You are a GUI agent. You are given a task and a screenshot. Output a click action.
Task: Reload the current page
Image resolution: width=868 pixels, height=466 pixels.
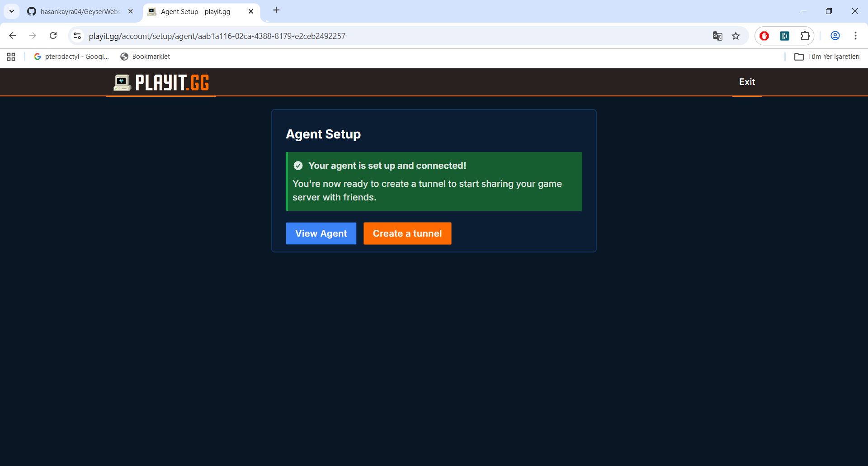(53, 36)
